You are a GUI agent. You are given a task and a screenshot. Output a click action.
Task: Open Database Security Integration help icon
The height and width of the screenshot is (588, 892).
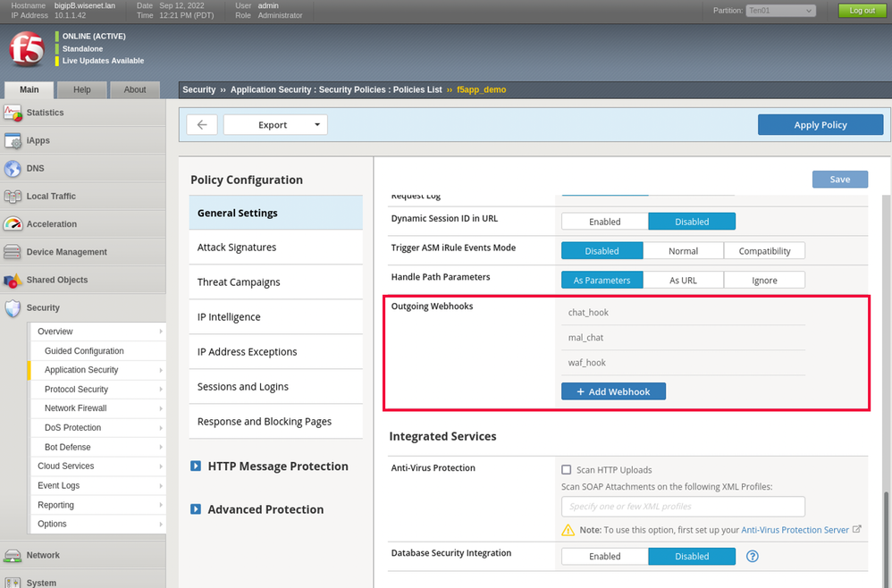click(x=753, y=556)
